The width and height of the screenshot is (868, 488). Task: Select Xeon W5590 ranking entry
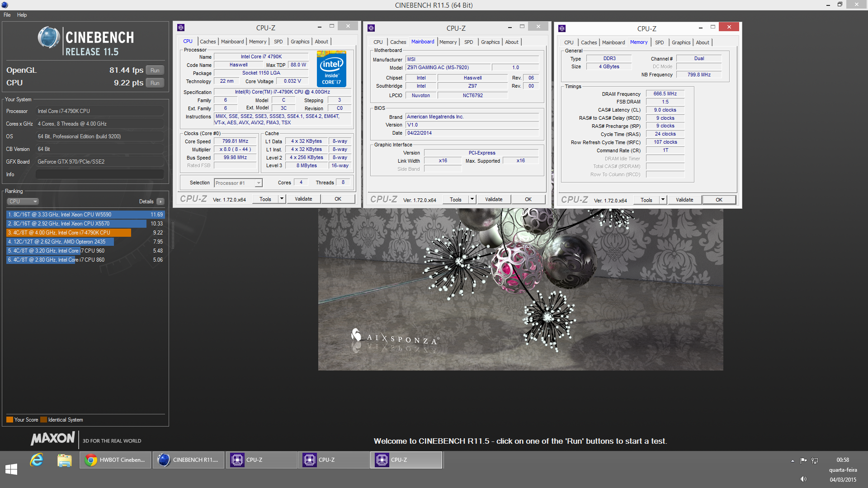(85, 215)
